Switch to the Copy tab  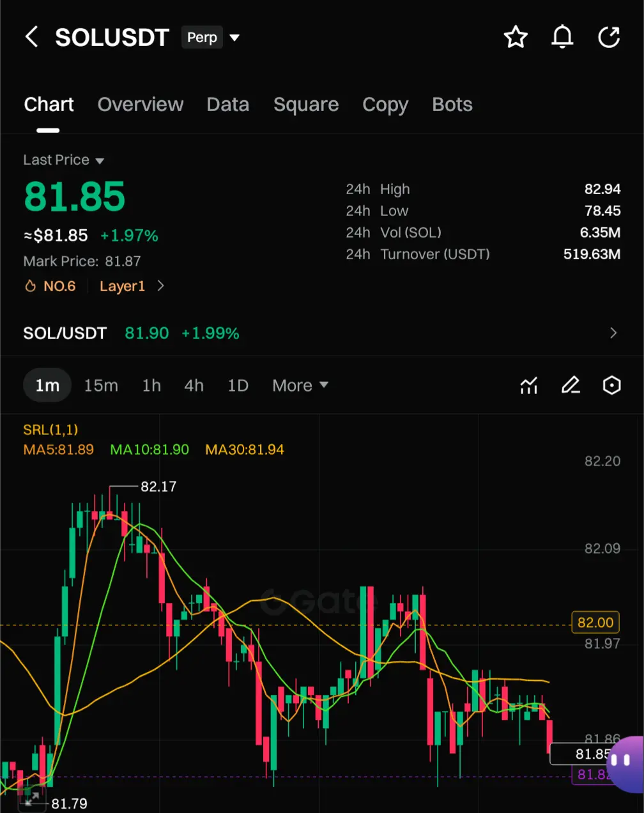click(x=385, y=104)
